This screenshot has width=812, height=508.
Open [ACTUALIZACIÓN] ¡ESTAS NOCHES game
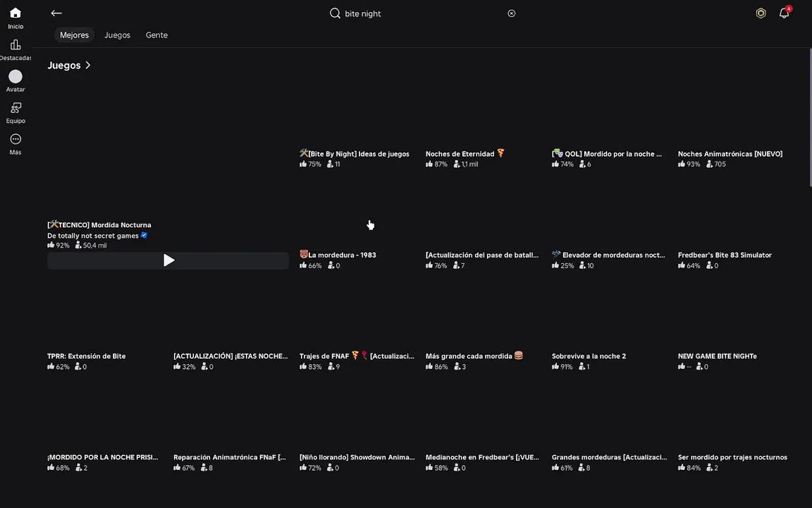[x=230, y=356]
